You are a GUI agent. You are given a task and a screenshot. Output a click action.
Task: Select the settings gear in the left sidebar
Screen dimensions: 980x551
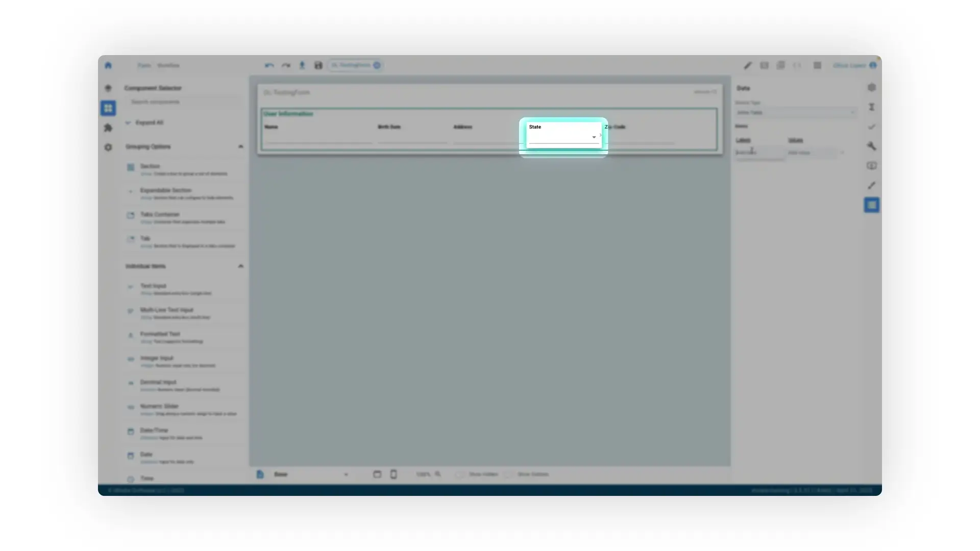(x=108, y=147)
